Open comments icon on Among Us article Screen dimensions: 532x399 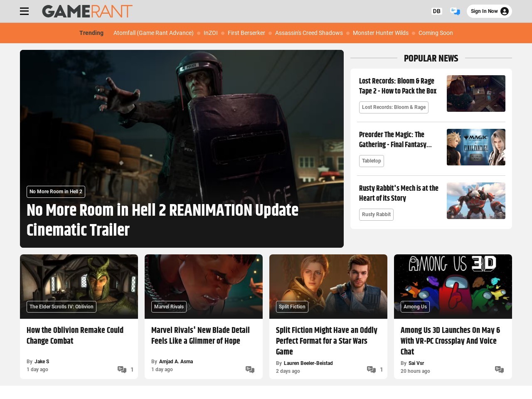pos(499,369)
